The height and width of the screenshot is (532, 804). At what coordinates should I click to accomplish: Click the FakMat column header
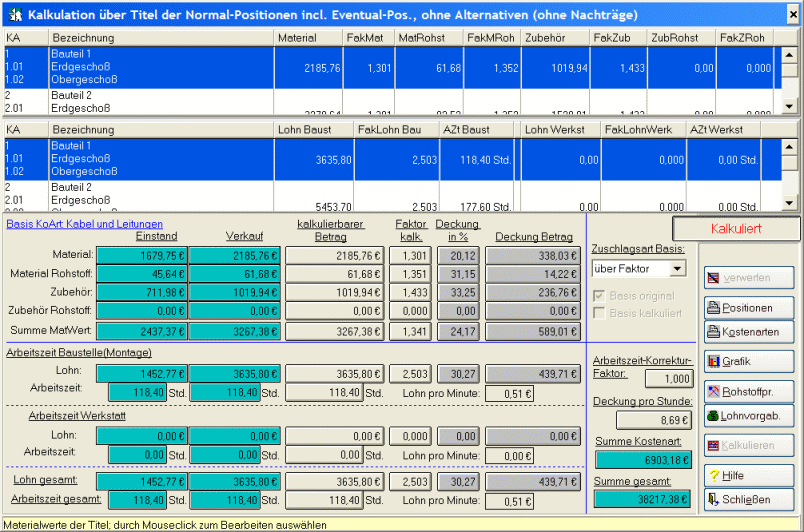tap(369, 38)
